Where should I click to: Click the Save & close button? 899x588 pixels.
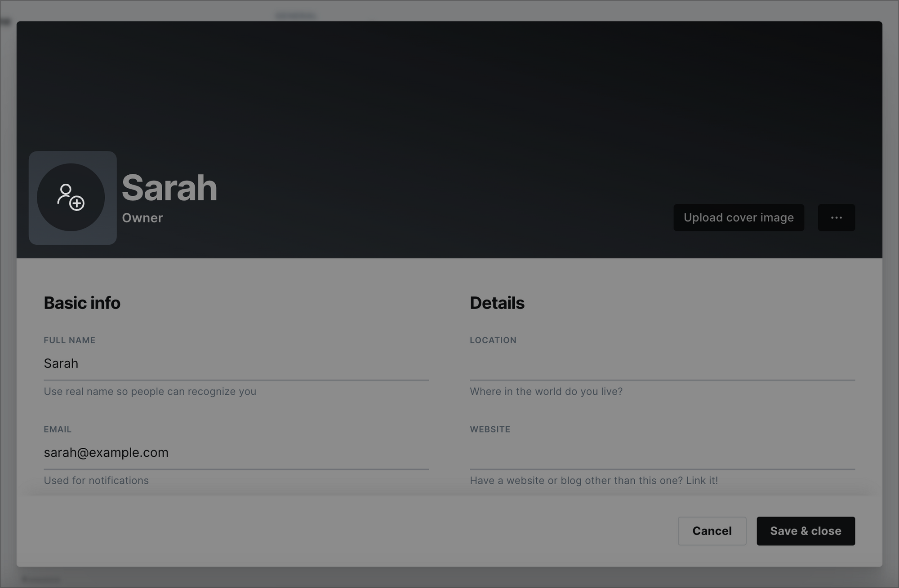click(806, 531)
